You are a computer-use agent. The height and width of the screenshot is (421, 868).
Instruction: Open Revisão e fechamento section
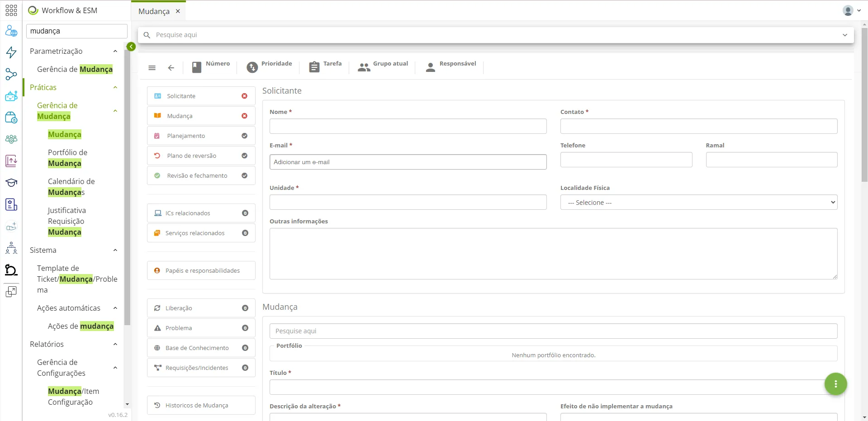click(x=201, y=175)
